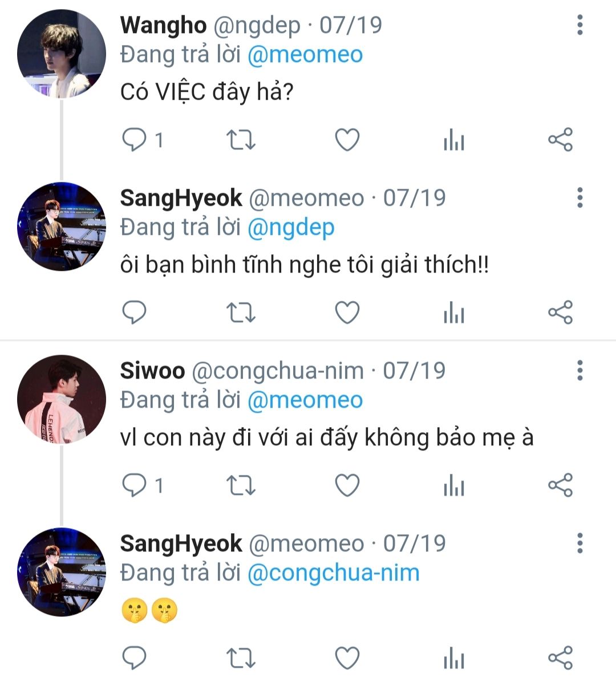Open more options for Wangho's tweet

pyautogui.click(x=579, y=25)
